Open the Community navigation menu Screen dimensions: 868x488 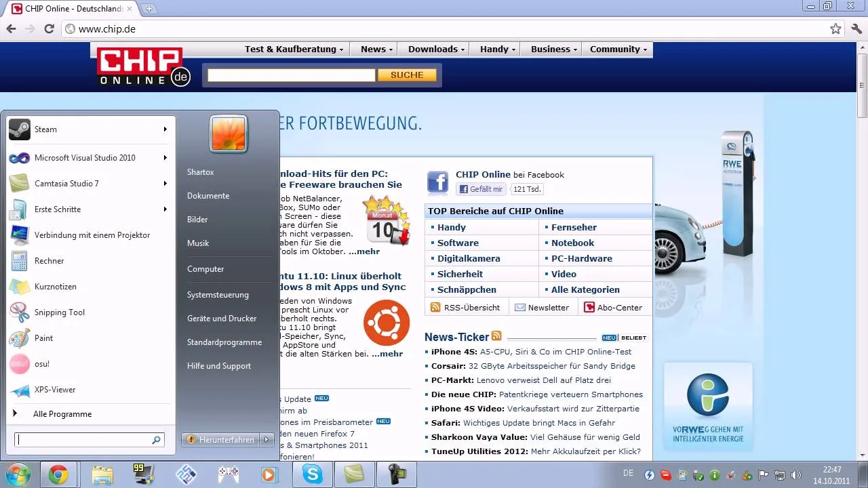618,49
